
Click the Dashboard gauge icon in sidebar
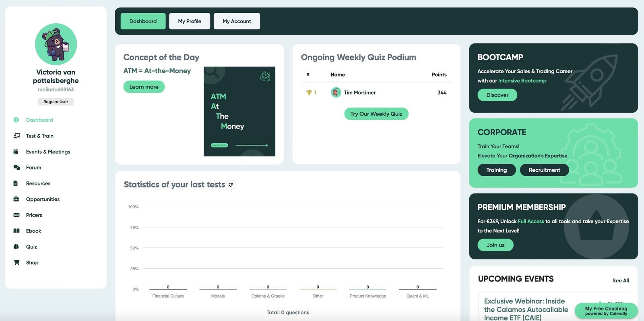[16, 120]
